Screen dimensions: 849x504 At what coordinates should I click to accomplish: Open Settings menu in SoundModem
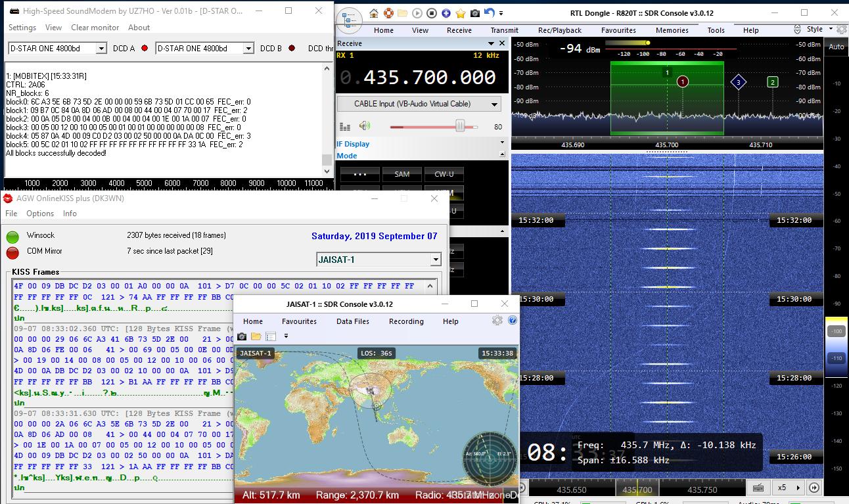pos(22,28)
